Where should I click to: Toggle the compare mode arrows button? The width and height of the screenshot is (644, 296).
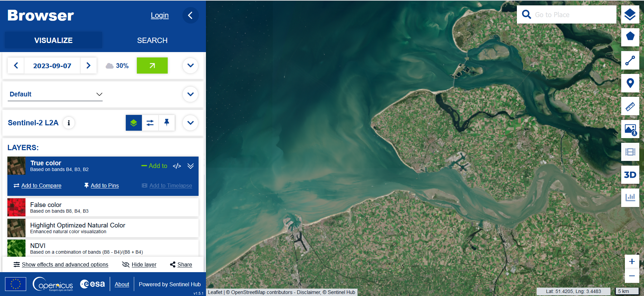pyautogui.click(x=150, y=123)
